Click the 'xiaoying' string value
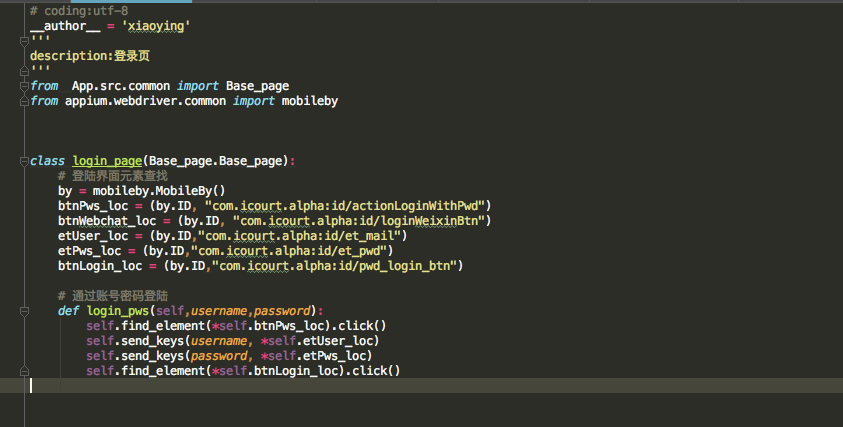This screenshot has height=427, width=843. [156, 26]
